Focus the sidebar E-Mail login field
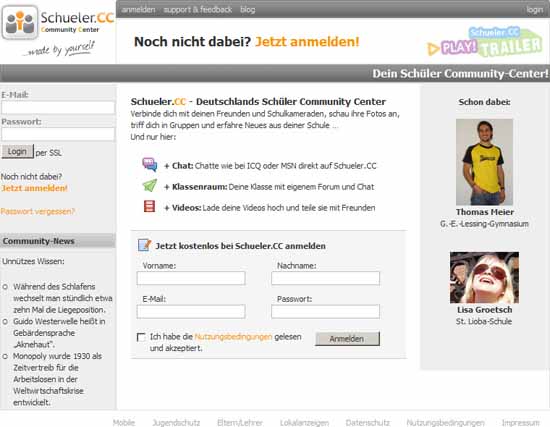The height and width of the screenshot is (427, 550). [58, 108]
